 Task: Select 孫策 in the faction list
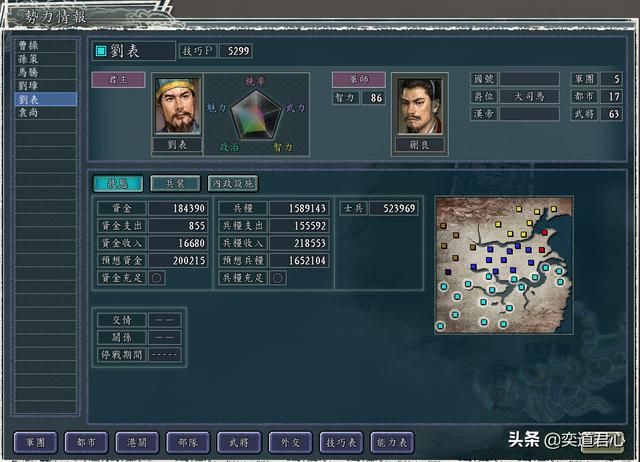[x=45, y=59]
